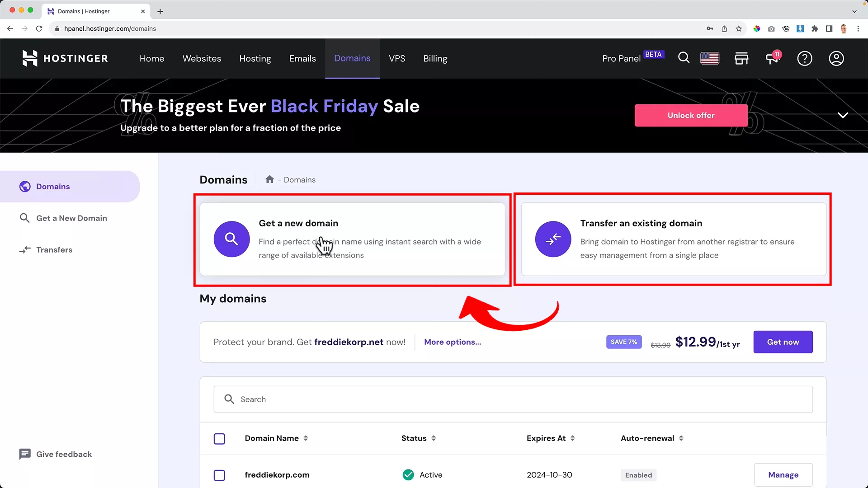Click the search magnifier icon in top navigation

tap(684, 58)
